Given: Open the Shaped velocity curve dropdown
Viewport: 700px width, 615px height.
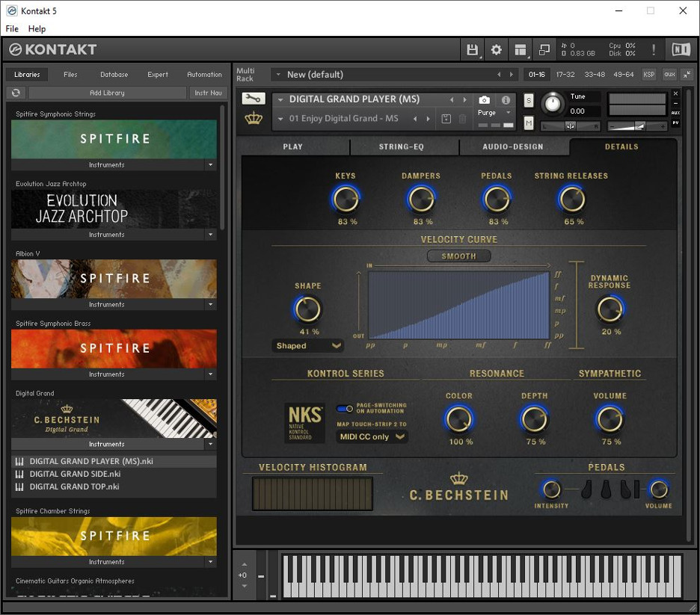Looking at the screenshot, I should point(308,346).
